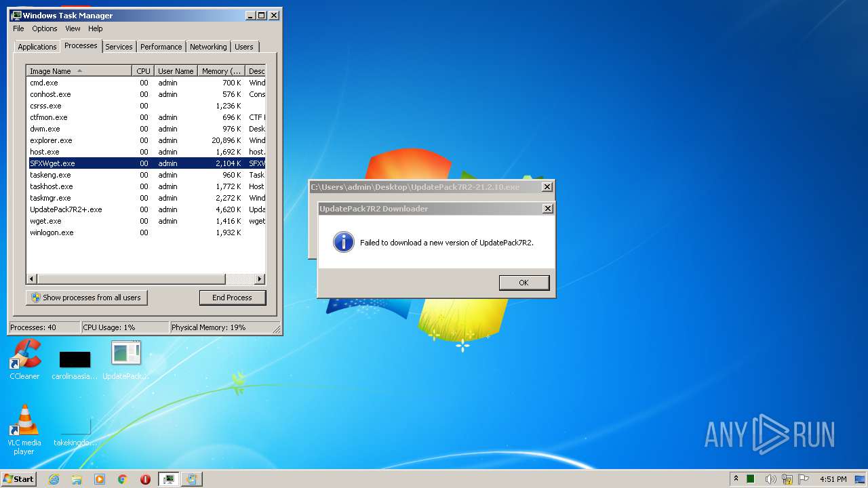This screenshot has width=868, height=488.
Task: Select conhost.exe process row
Action: pos(146,94)
